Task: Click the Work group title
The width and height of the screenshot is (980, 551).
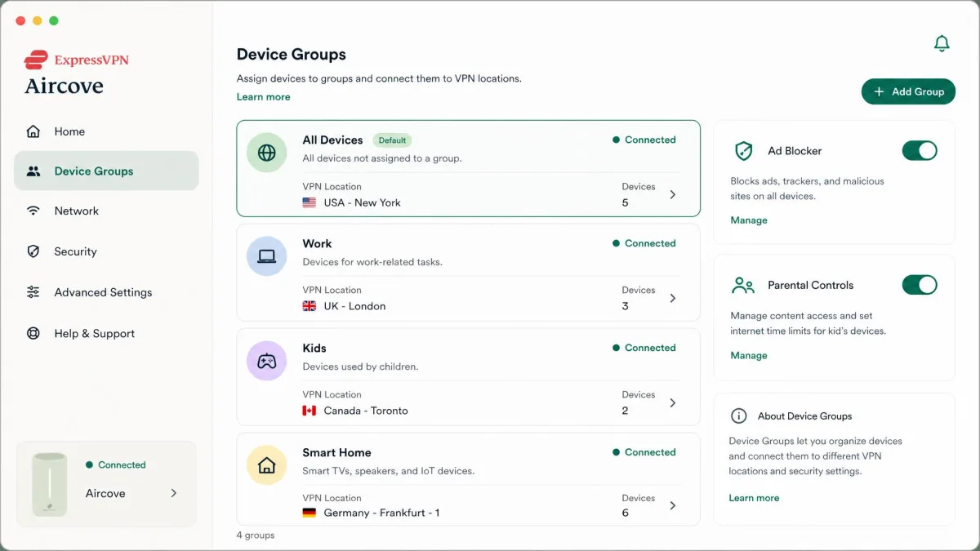Action: (x=317, y=243)
